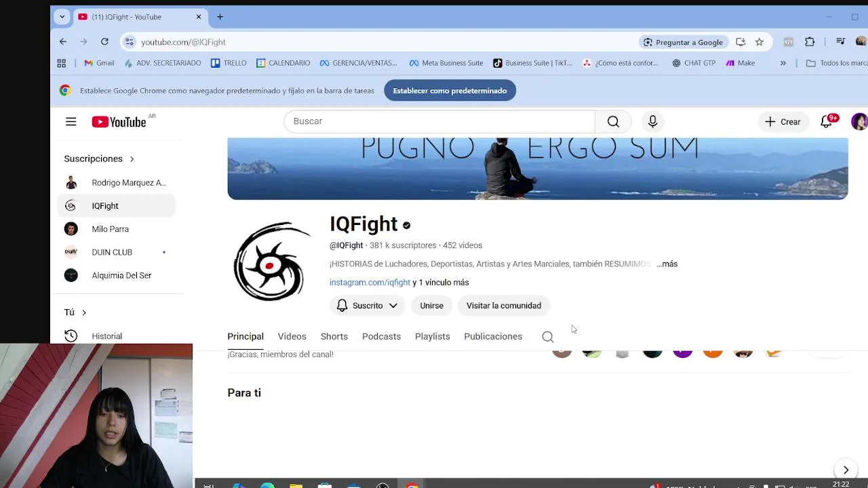Expand channel description with ...más
Image resolution: width=868 pixels, height=488 pixels.
tap(667, 264)
